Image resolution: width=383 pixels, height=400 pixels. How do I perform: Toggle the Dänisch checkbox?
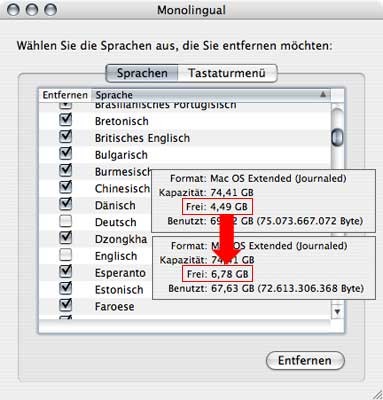66,204
